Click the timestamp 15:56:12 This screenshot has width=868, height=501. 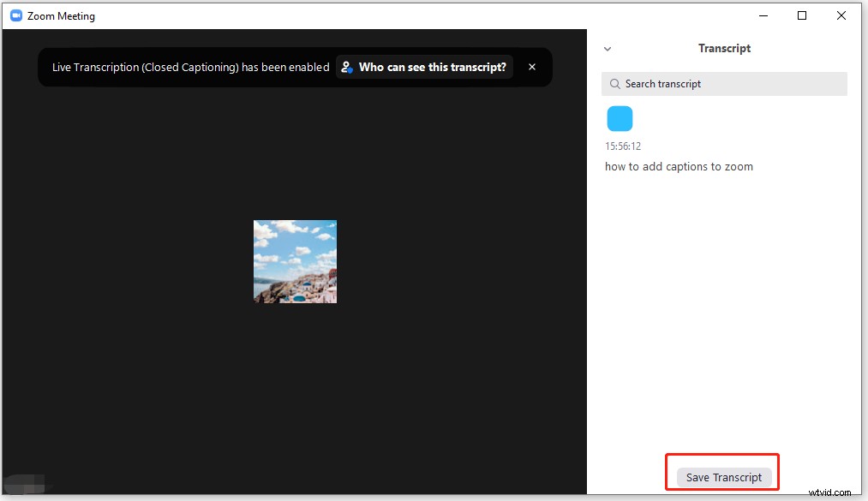coord(622,146)
